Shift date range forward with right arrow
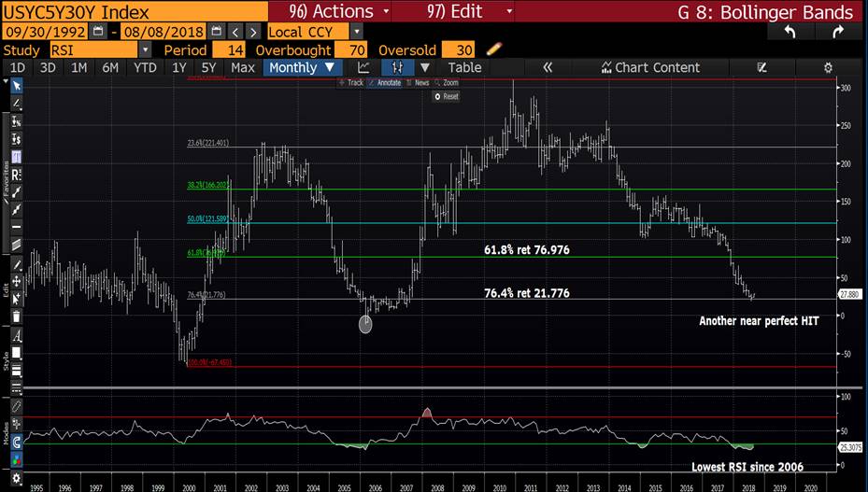The image size is (868, 492). (253, 32)
